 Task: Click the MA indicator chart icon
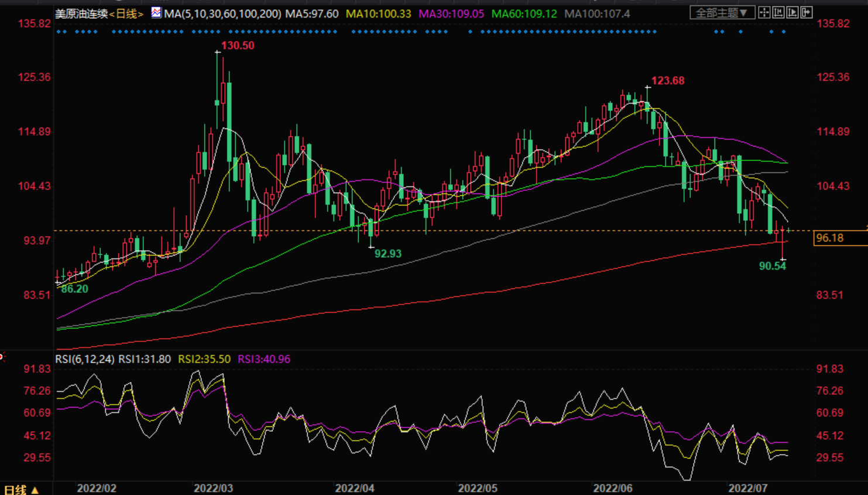(156, 12)
